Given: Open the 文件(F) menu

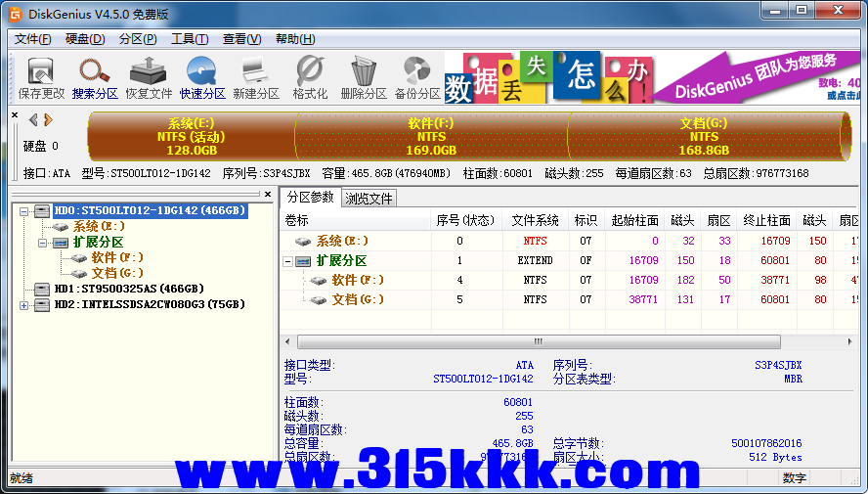Looking at the screenshot, I should pyautogui.click(x=32, y=39).
